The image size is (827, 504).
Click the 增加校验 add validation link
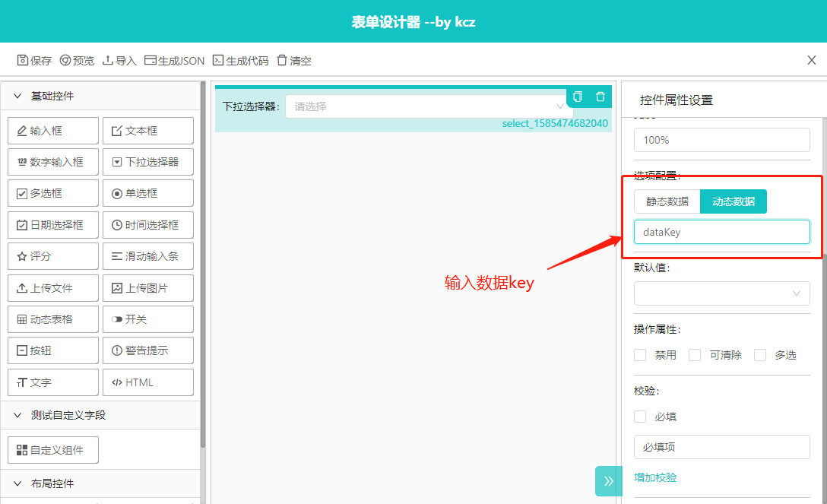655,477
